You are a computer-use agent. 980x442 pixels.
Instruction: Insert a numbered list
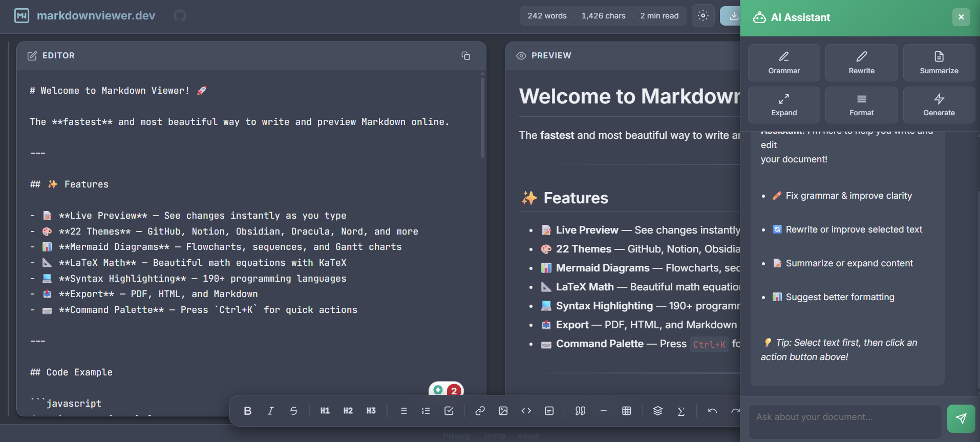point(426,411)
